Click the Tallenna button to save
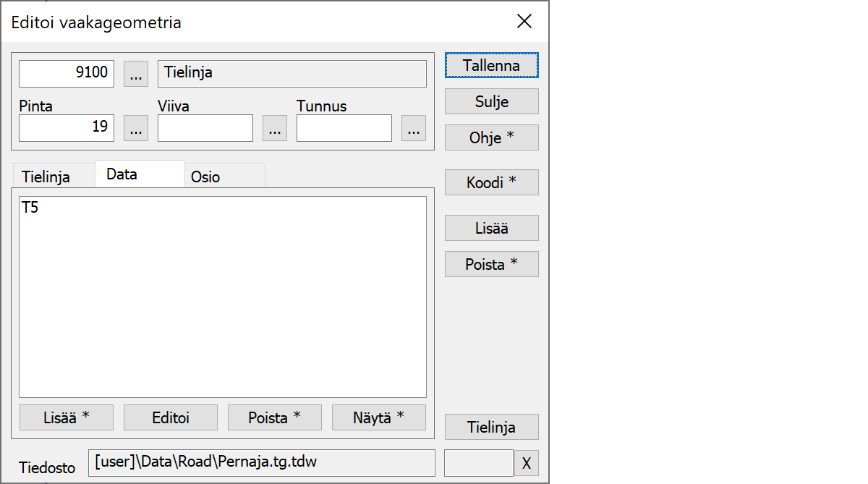The height and width of the screenshot is (484, 868). click(491, 65)
